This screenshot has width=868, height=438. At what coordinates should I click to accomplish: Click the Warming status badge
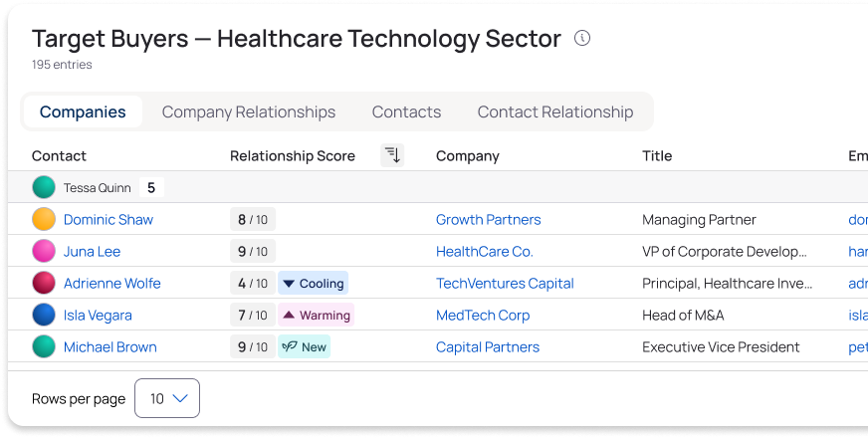[x=317, y=315]
